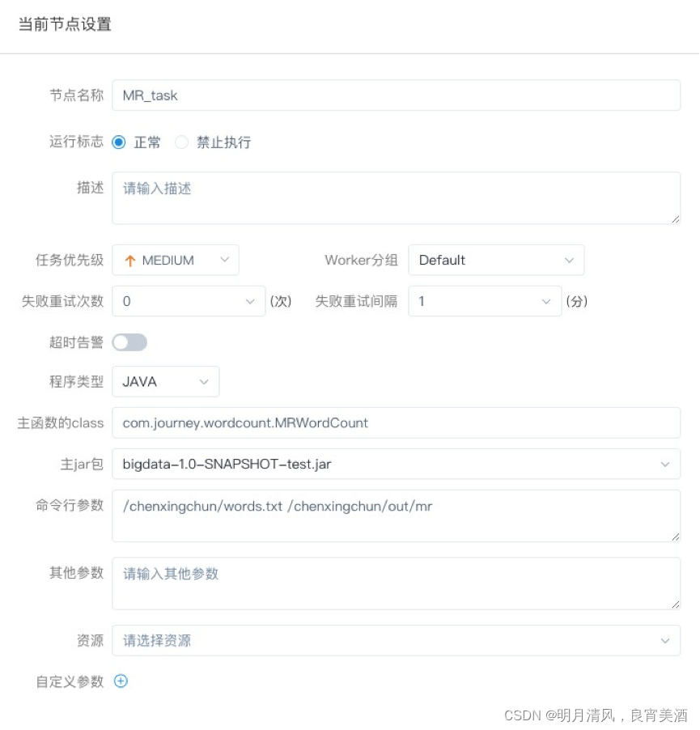Click the 资源 selector chevron

[x=665, y=641]
